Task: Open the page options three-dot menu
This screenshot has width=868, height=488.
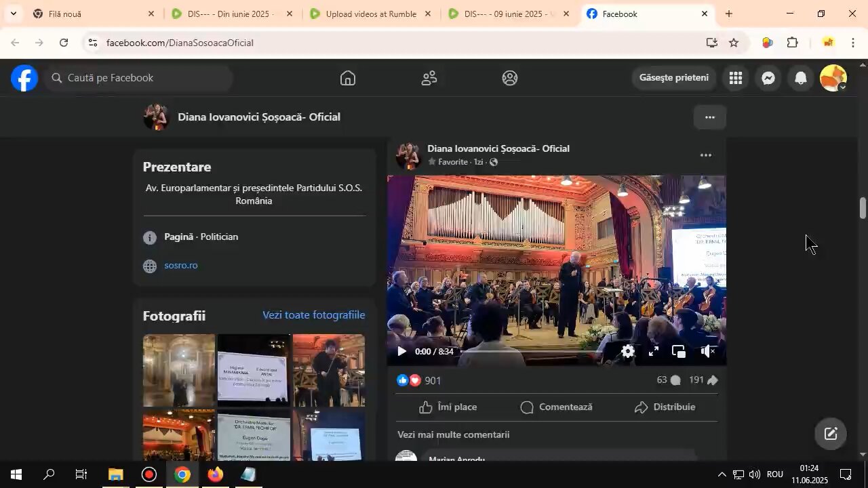Action: click(x=710, y=117)
